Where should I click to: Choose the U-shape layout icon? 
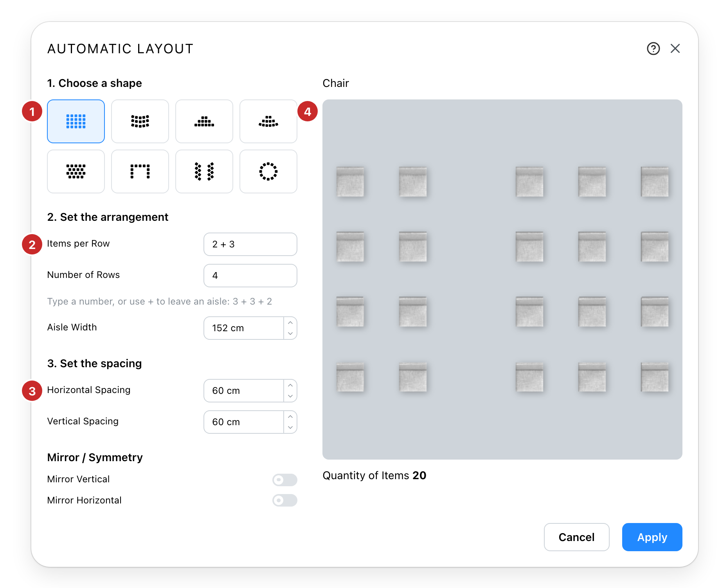pos(140,171)
